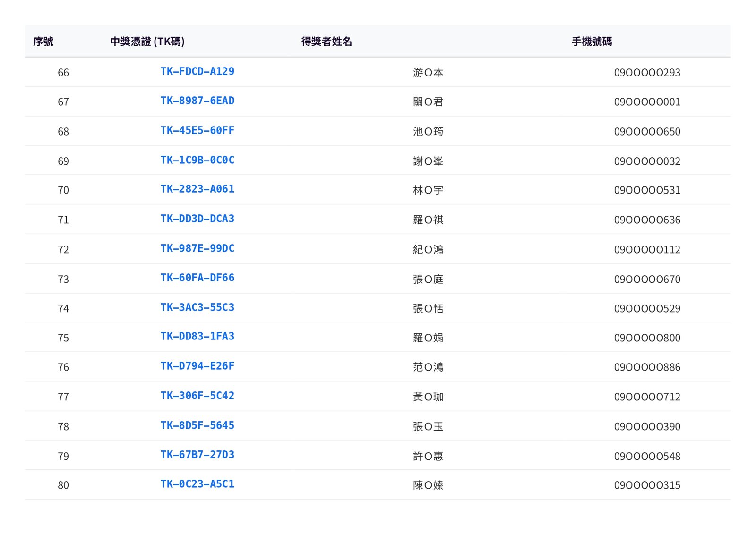Open winning voucher TK-45E5-60FF

pos(197,130)
